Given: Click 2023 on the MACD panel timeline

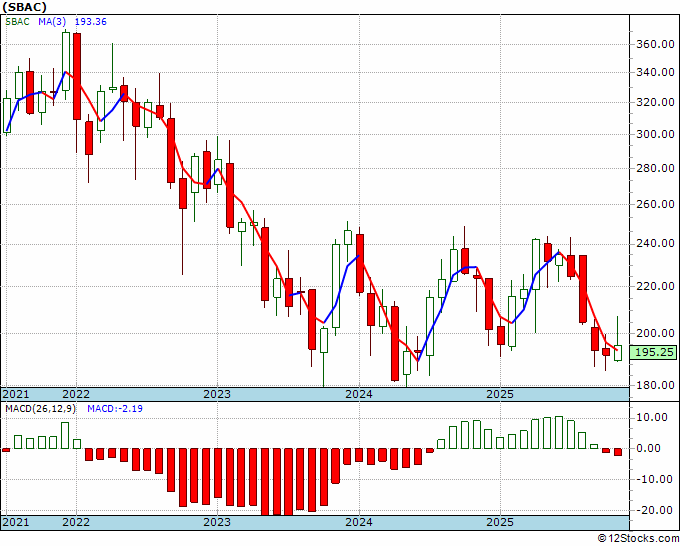Looking at the screenshot, I should point(217,522).
